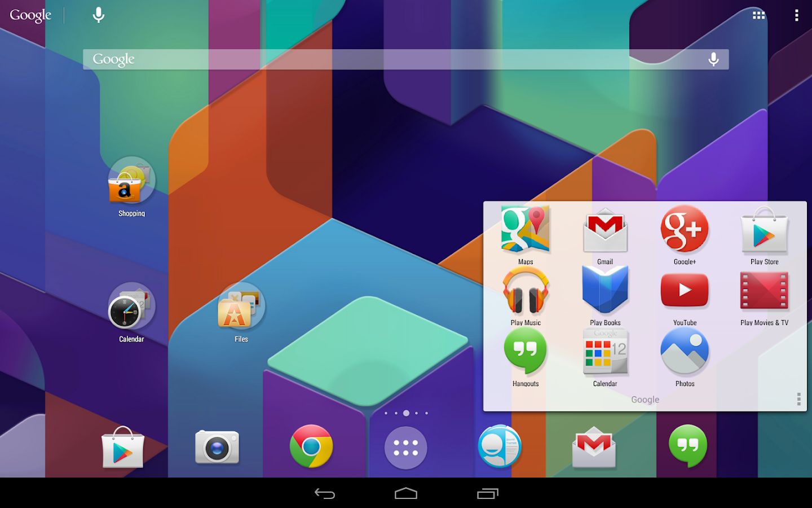Open the Shopping folder
Image resolution: width=812 pixels, height=508 pixels.
coord(131,181)
